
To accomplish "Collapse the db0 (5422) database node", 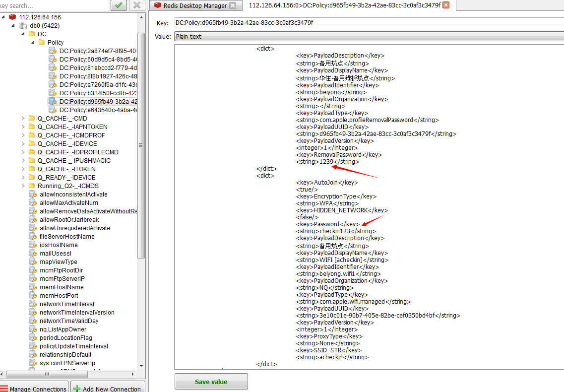I will point(13,26).
